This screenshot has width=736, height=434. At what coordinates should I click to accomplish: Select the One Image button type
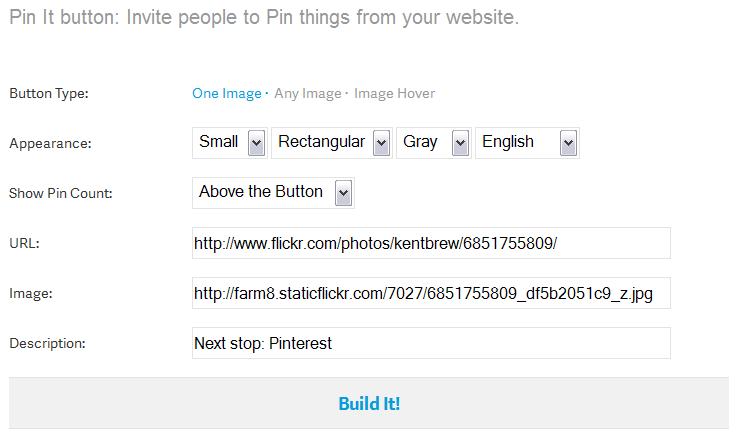coord(226,94)
